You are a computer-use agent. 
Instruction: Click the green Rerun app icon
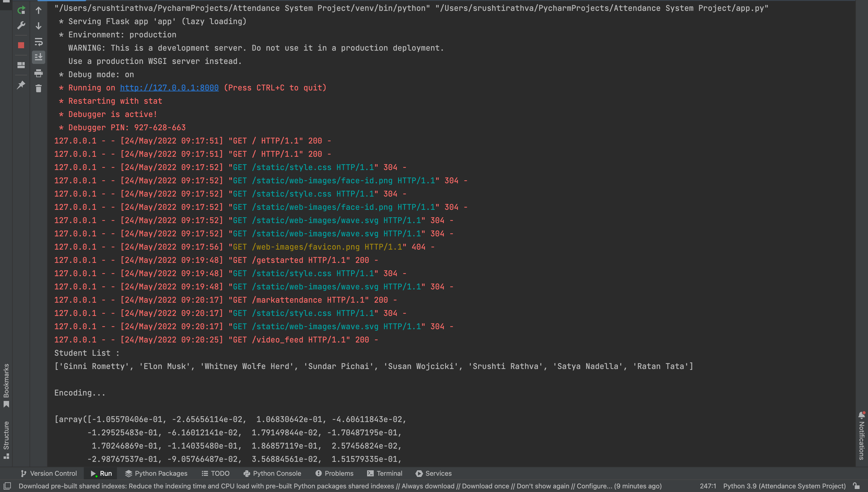(x=21, y=10)
